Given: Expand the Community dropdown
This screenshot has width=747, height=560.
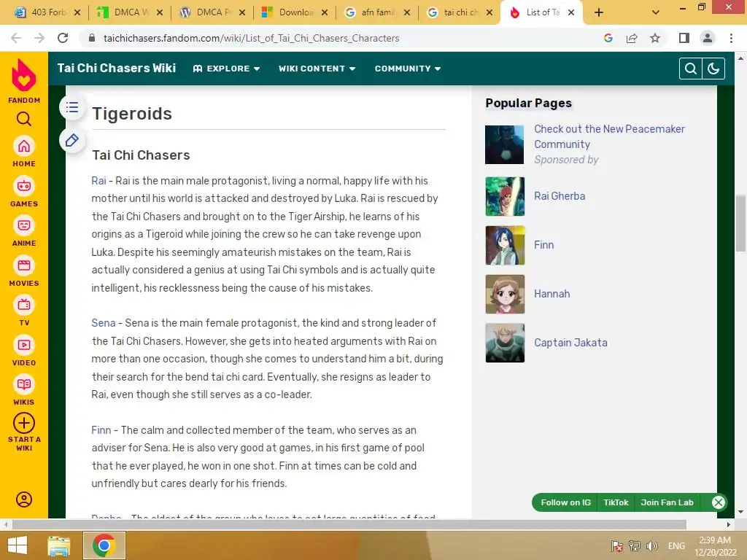Looking at the screenshot, I should tap(407, 69).
